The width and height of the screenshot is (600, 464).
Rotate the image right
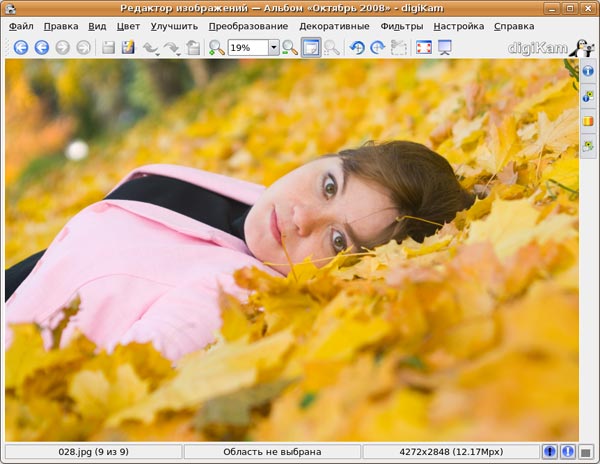(x=377, y=47)
